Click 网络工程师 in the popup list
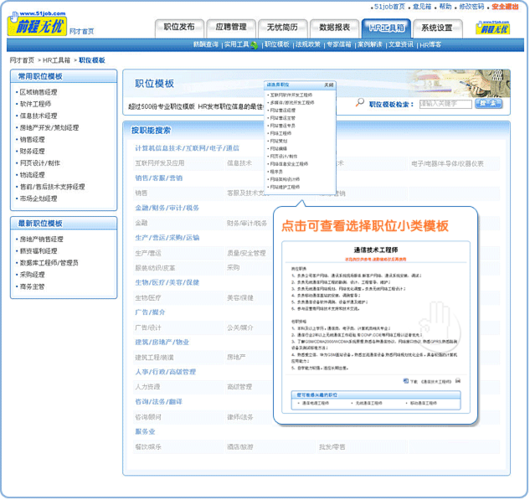The image size is (530, 500). click(281, 133)
